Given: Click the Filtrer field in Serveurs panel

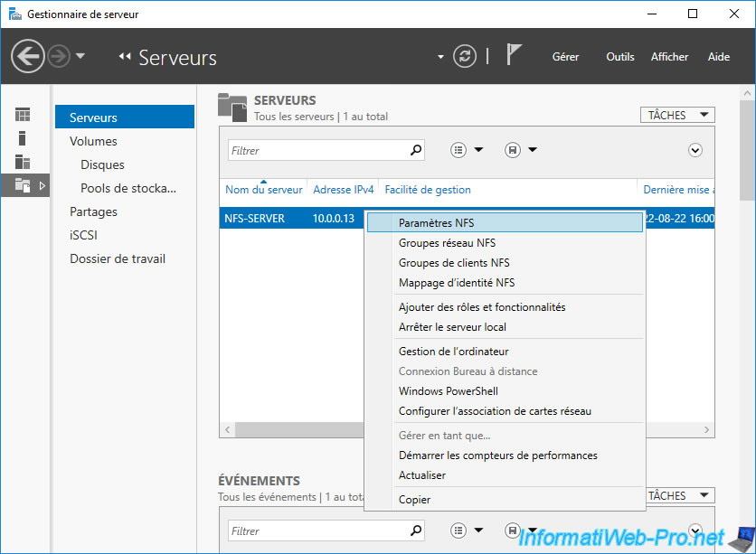Looking at the screenshot, I should tap(317, 151).
